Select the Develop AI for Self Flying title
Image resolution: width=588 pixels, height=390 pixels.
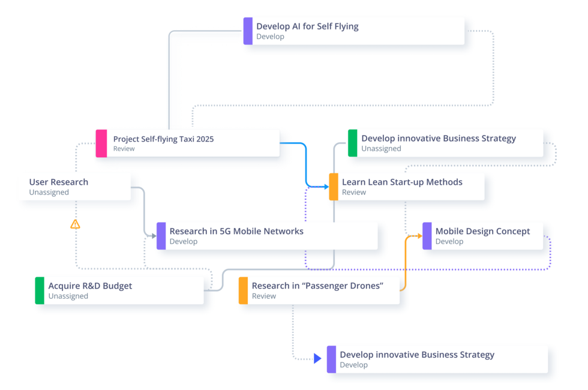coord(307,26)
